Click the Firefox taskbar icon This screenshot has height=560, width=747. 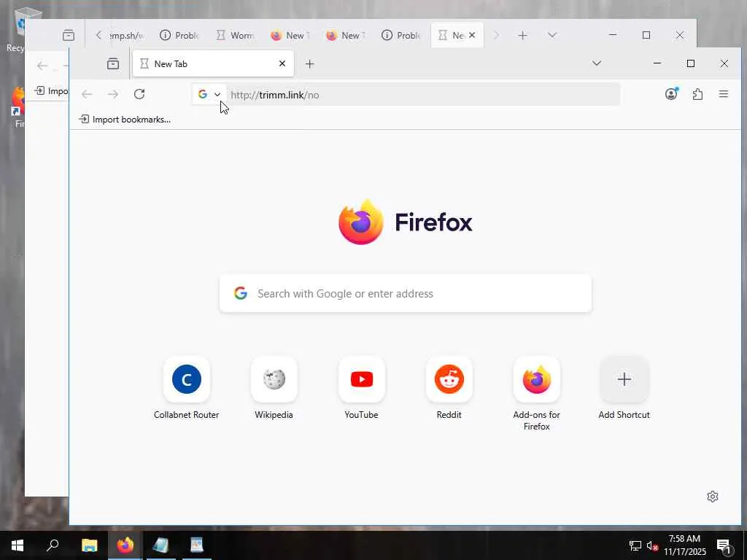tap(125, 545)
